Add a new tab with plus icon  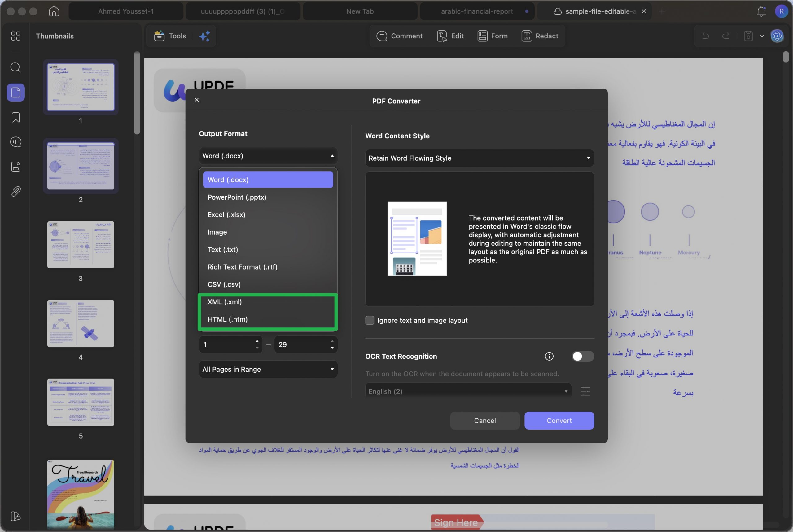662,11
